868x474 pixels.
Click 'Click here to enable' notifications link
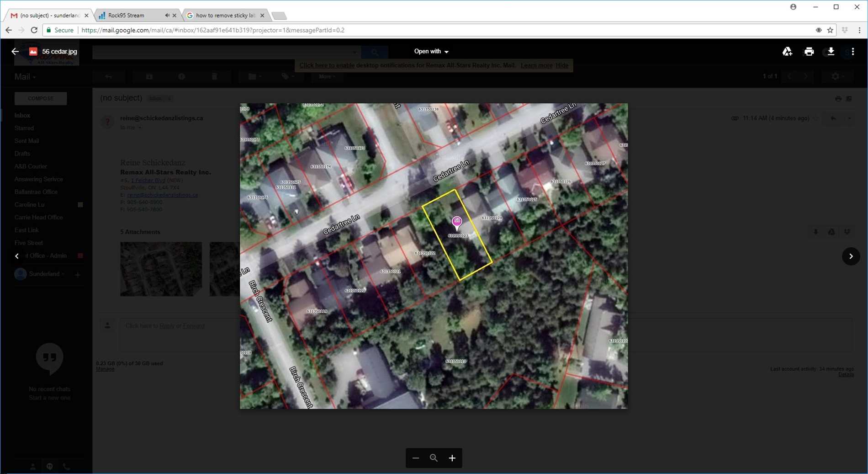[x=327, y=65]
